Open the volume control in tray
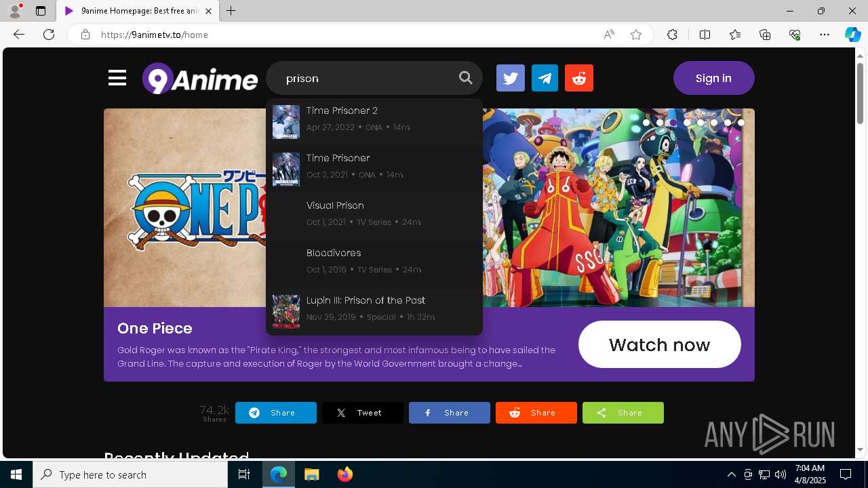Screen dimensions: 868x488 [780, 474]
